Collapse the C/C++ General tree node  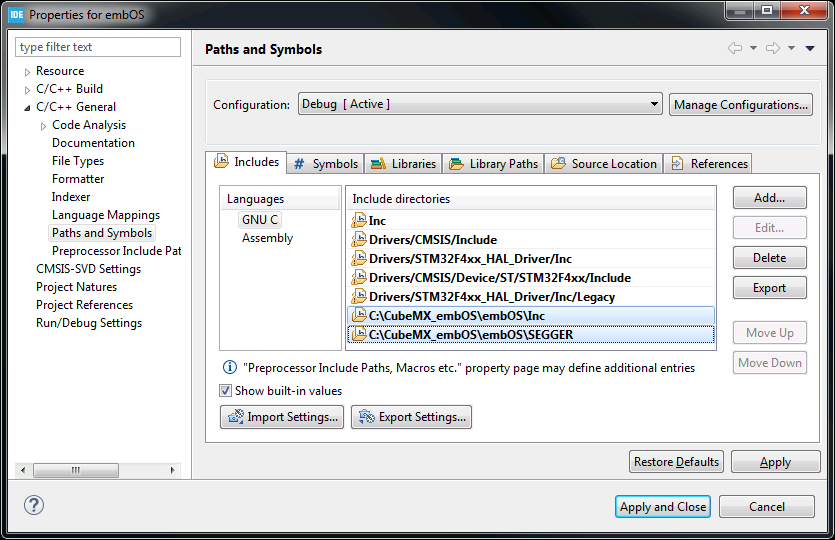coord(27,107)
